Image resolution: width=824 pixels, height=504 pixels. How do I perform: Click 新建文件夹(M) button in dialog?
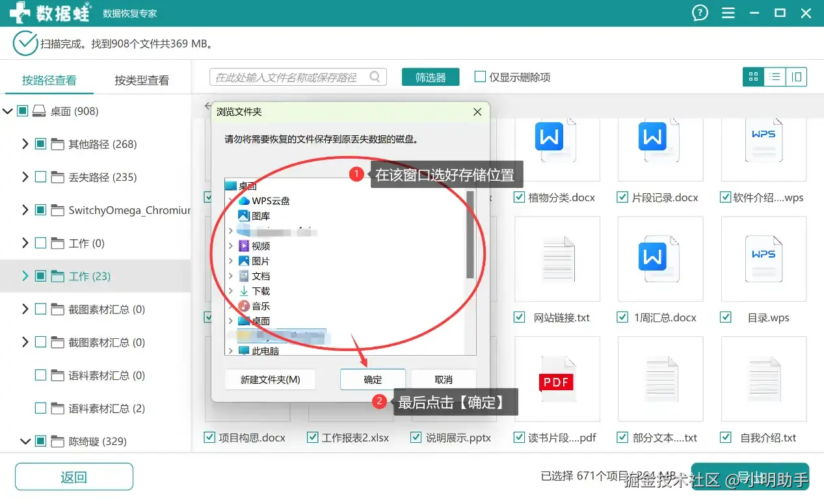pyautogui.click(x=271, y=379)
